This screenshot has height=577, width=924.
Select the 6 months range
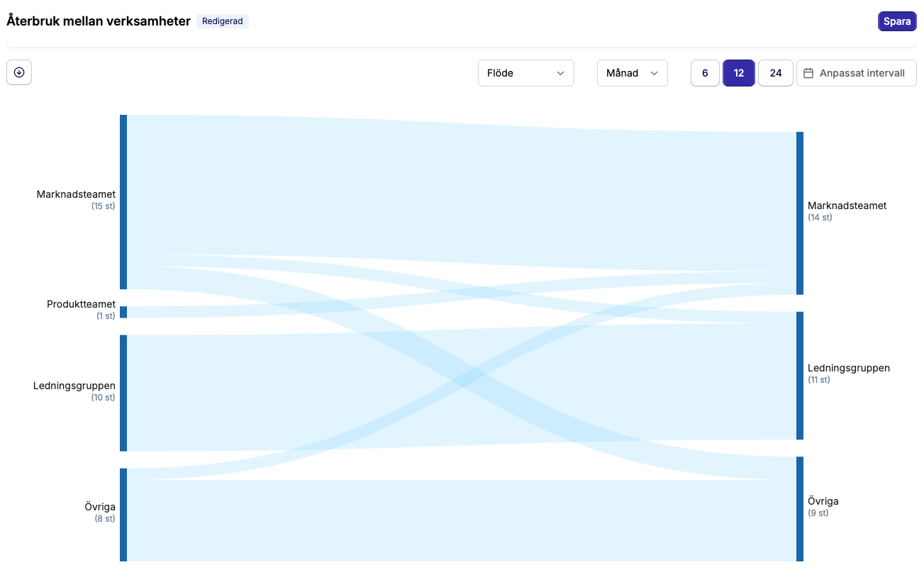pyautogui.click(x=705, y=73)
